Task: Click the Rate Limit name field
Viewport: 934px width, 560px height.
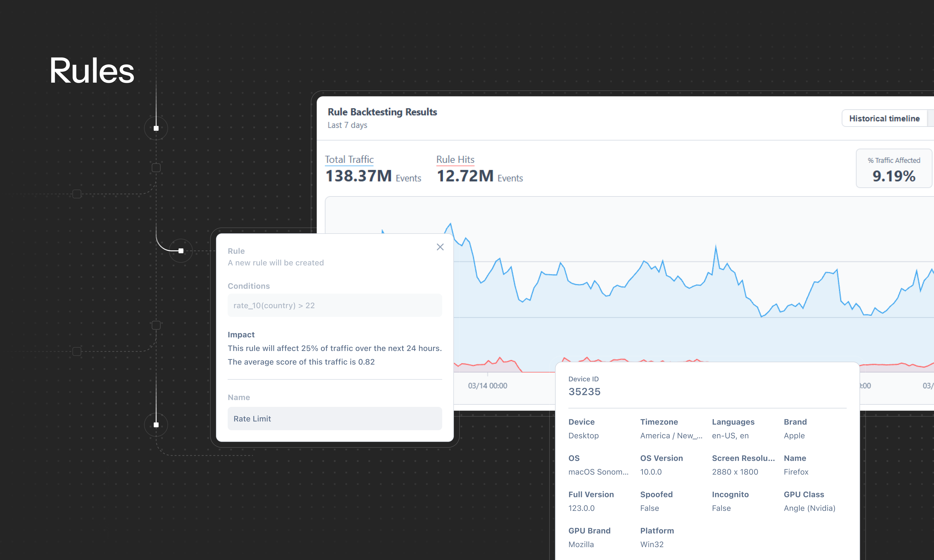Action: tap(334, 419)
